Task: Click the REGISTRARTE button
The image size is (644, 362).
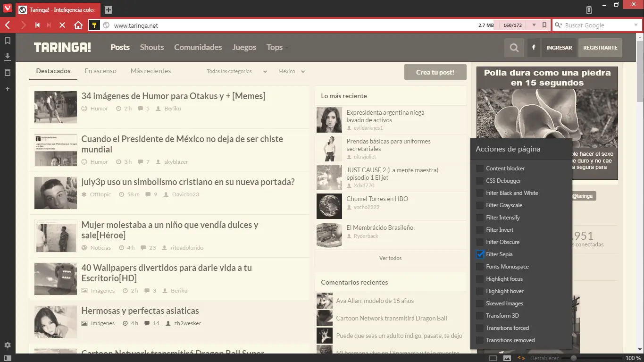Action: (600, 48)
